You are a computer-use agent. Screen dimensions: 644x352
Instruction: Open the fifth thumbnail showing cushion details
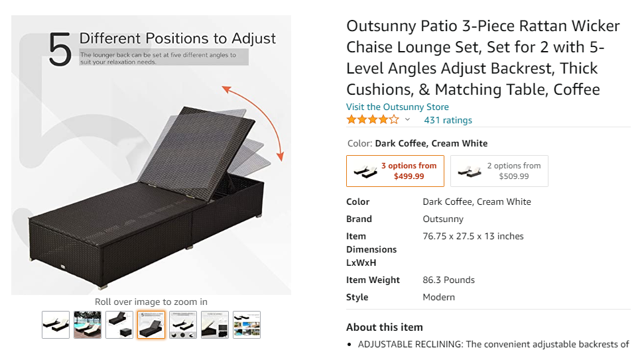pyautogui.click(x=183, y=325)
